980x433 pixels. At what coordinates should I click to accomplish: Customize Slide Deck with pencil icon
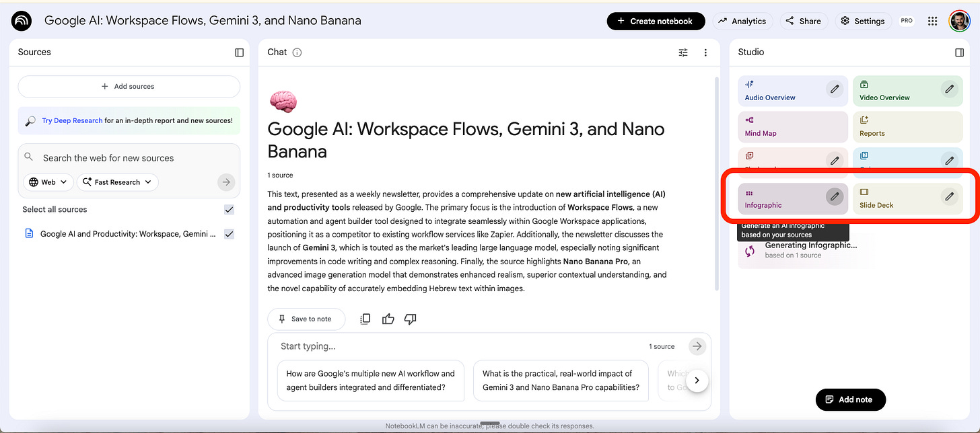949,196
